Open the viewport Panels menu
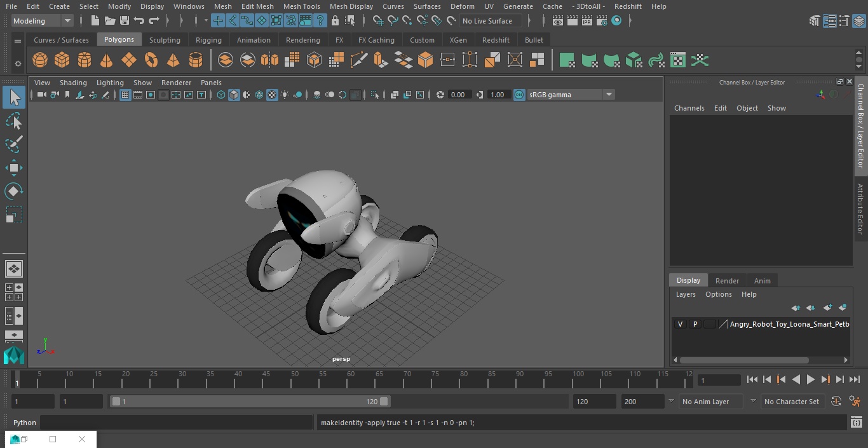The height and width of the screenshot is (448, 868). (211, 83)
